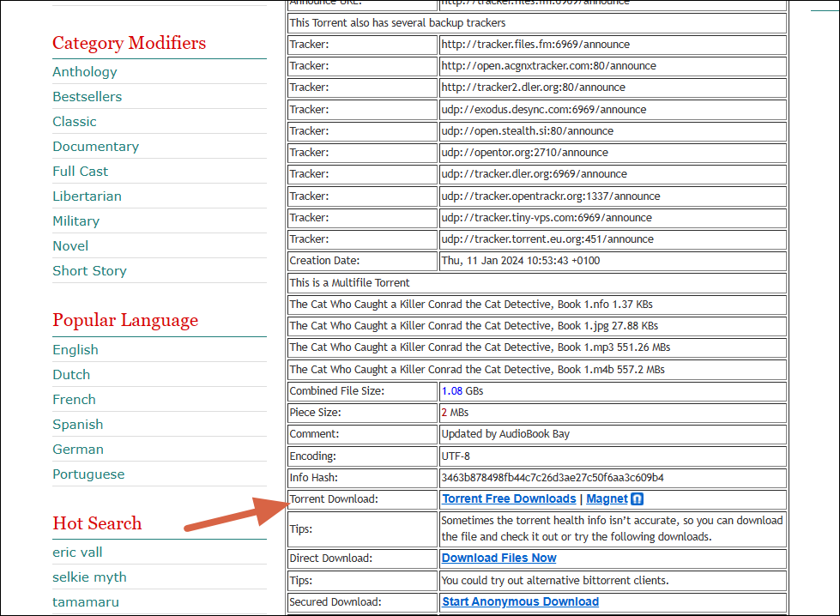Open the Bestsellers category modifier
Screen dimensions: 840x616
[x=88, y=96]
